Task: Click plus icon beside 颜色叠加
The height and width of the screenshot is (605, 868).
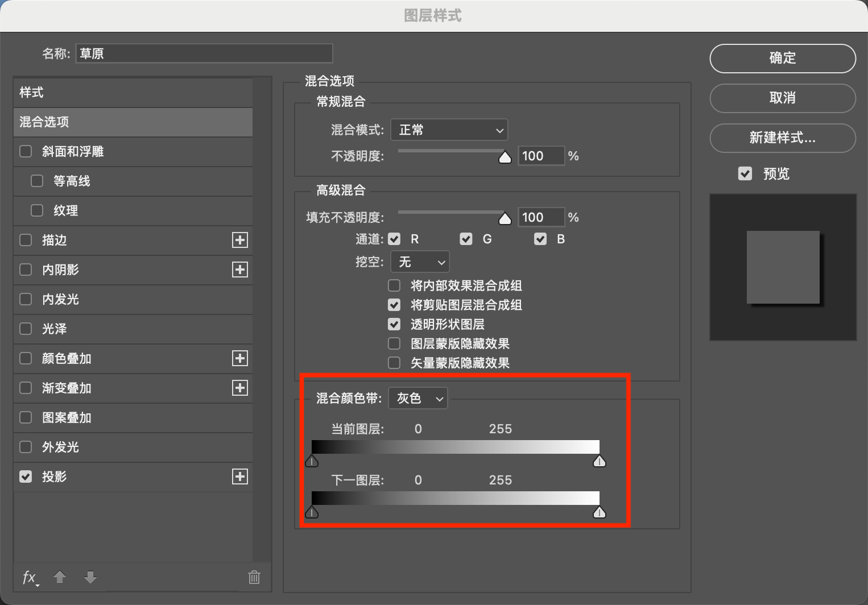Action: [240, 358]
